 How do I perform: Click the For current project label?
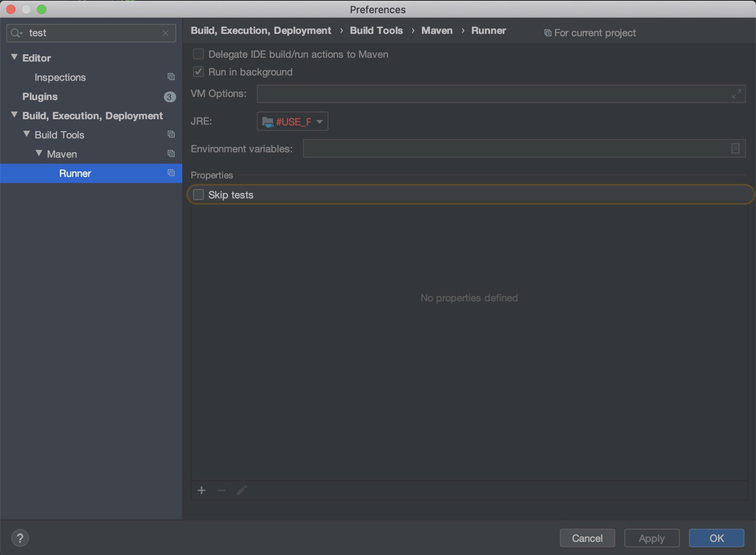(595, 33)
